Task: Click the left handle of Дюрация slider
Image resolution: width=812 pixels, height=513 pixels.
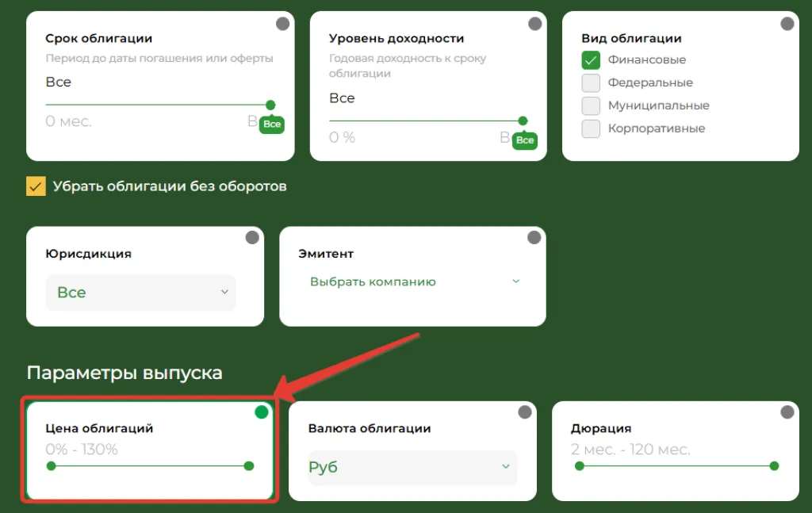Action: (x=580, y=466)
